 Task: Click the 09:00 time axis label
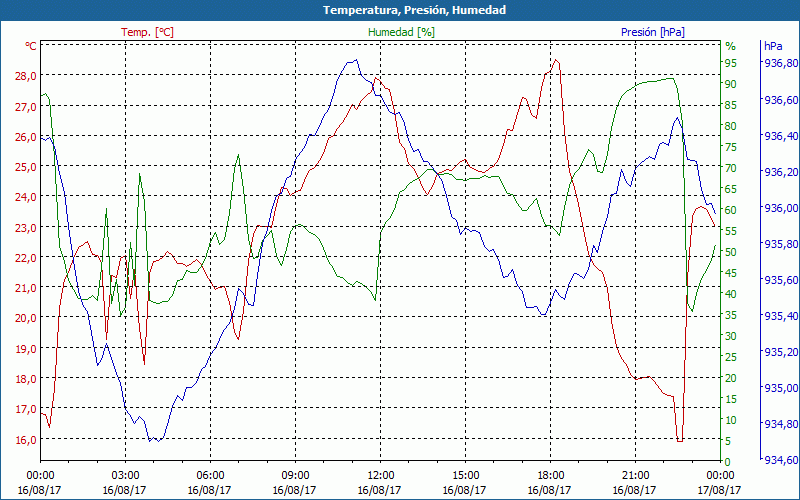[295, 476]
